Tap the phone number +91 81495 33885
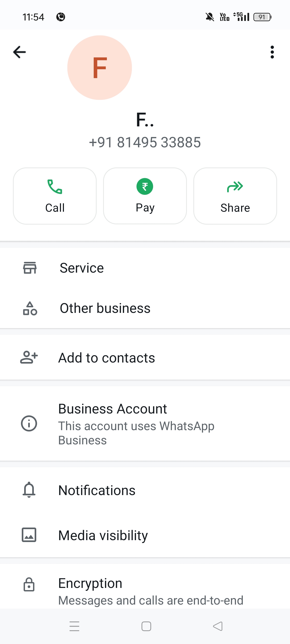The image size is (290, 644). pos(145,142)
